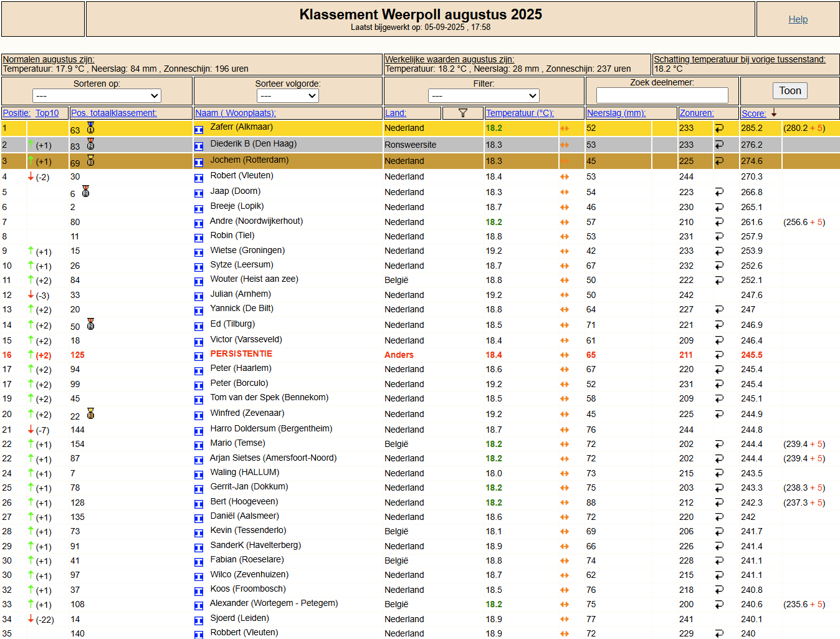Click the blue icon before PERSISTENTIE
Viewport: 840px width, 639px height.
click(199, 356)
